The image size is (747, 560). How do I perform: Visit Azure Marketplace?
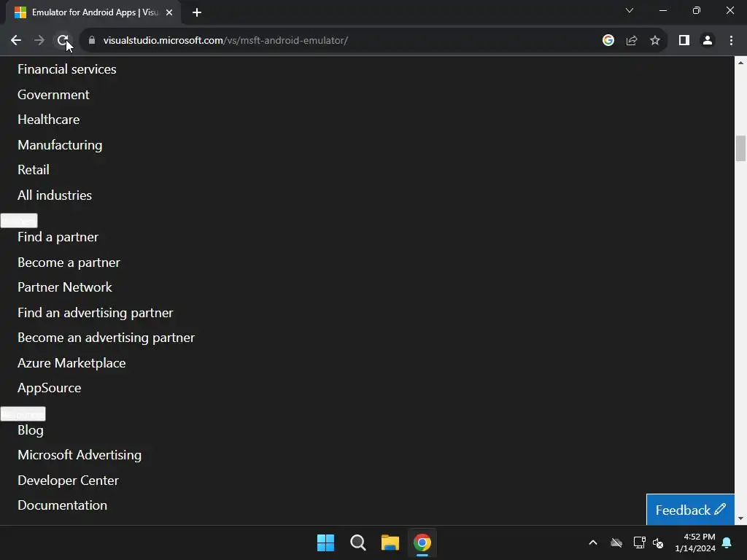coord(72,363)
